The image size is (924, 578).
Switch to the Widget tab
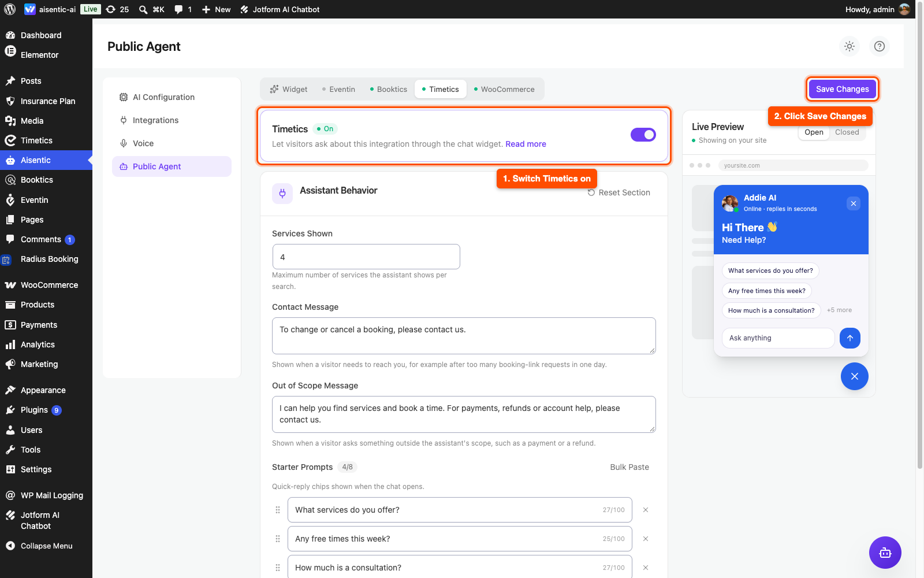pos(289,89)
